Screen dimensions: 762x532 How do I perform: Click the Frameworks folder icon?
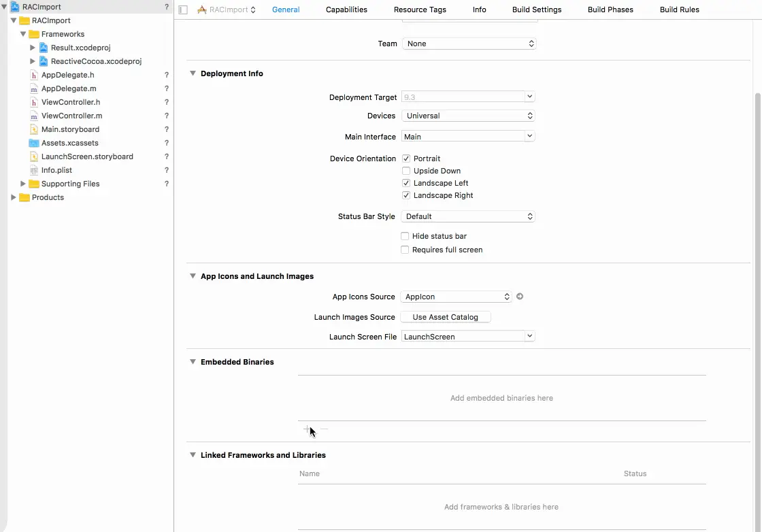(x=34, y=34)
